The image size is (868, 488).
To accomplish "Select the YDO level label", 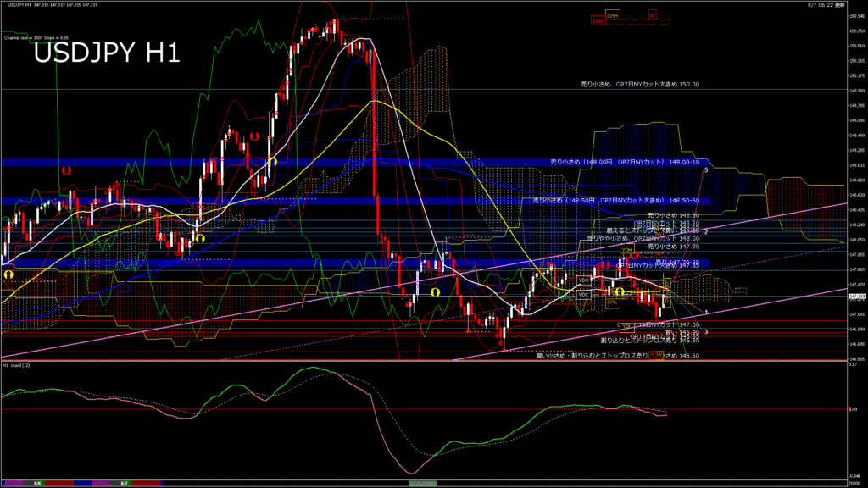I will tap(584, 279).
